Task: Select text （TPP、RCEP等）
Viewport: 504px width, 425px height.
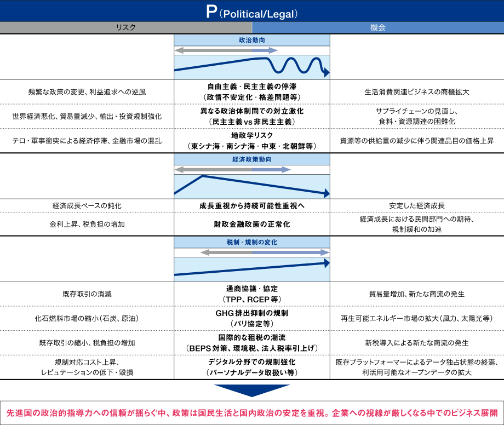Action: coord(252,300)
